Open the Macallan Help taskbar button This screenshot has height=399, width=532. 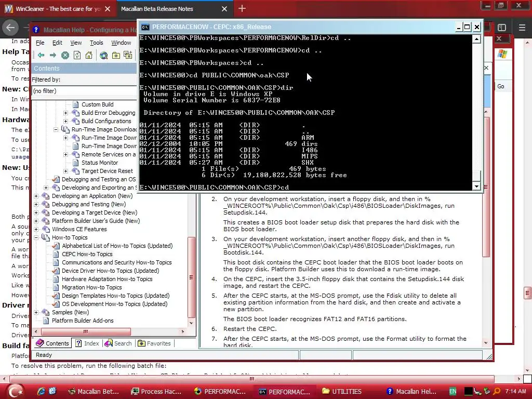(x=411, y=391)
